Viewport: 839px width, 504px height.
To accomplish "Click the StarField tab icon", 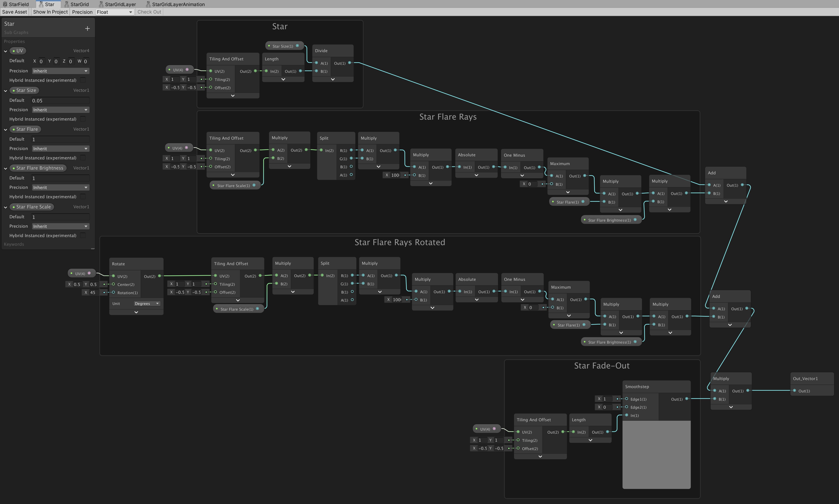I will [x=5, y=5].
